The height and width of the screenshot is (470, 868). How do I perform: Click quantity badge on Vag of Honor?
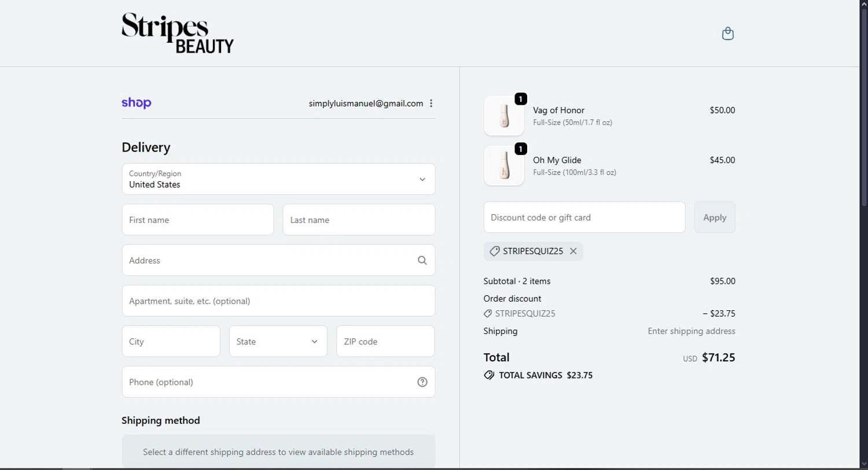click(521, 99)
